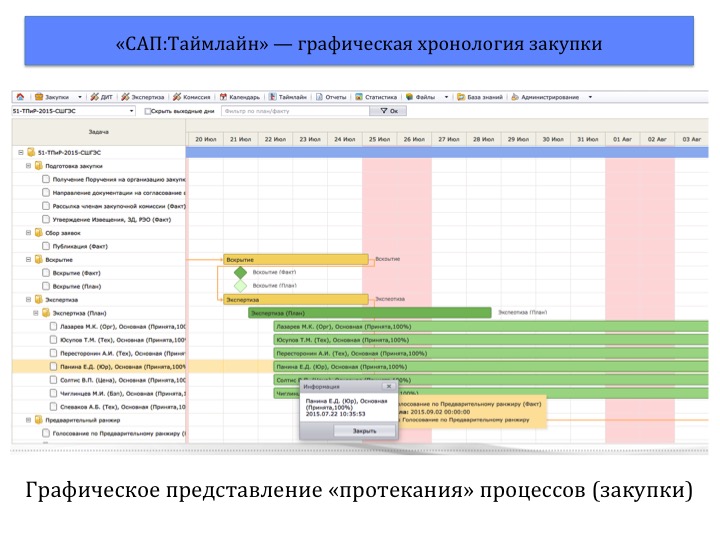Click the Экспертиза toolbar icon
This screenshot has height=540, width=720.
point(125,97)
